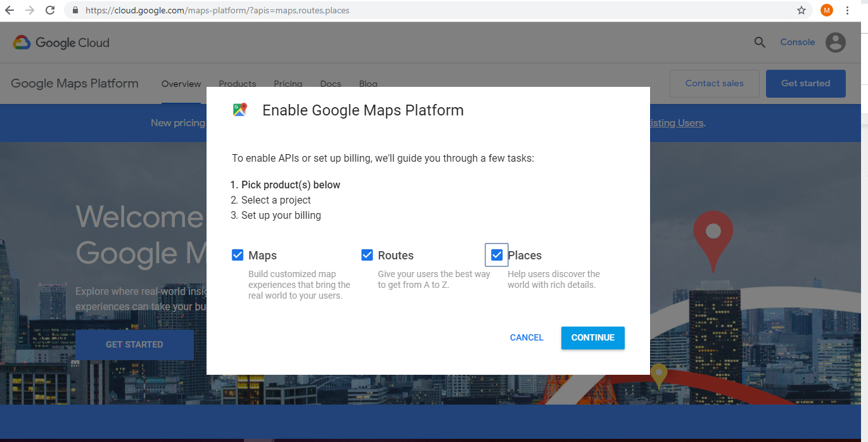Open the Products tab
The width and height of the screenshot is (868, 442).
pos(238,84)
